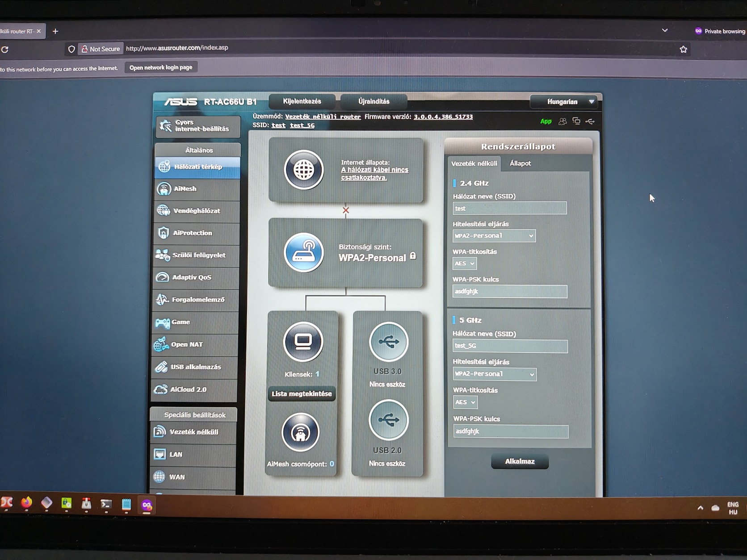Click the test_5G SSID link in header
Screen dimensions: 747x560
302,125
